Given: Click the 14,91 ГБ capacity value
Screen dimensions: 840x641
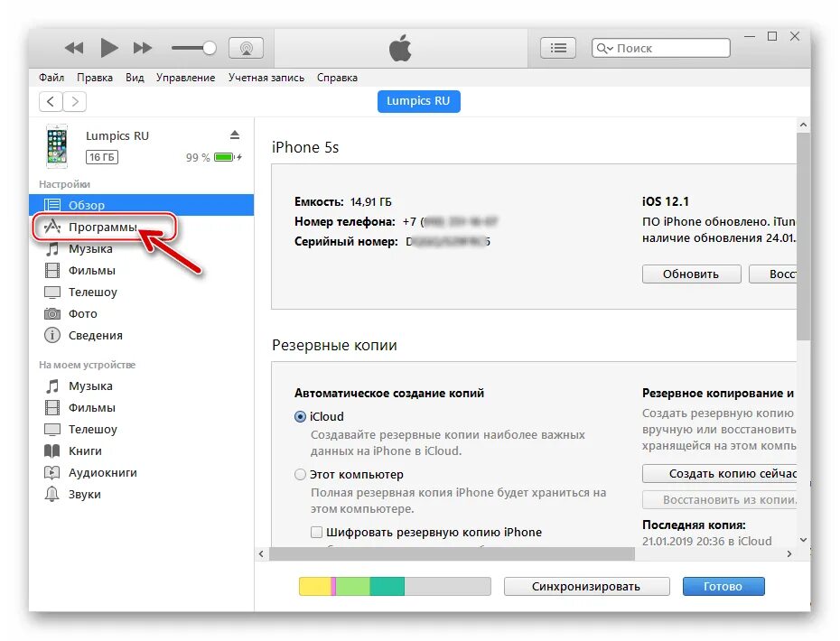Looking at the screenshot, I should (370, 202).
